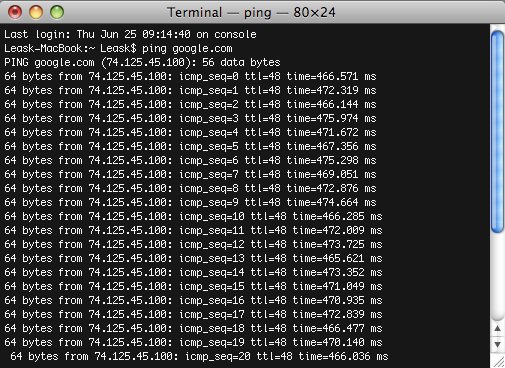Click the 'ping google.com' command text
505x368 pixels.
187,49
